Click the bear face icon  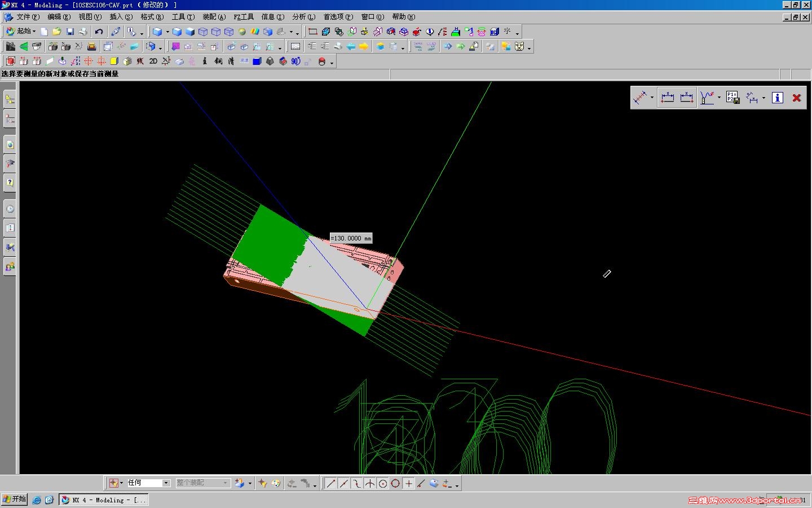519,46
